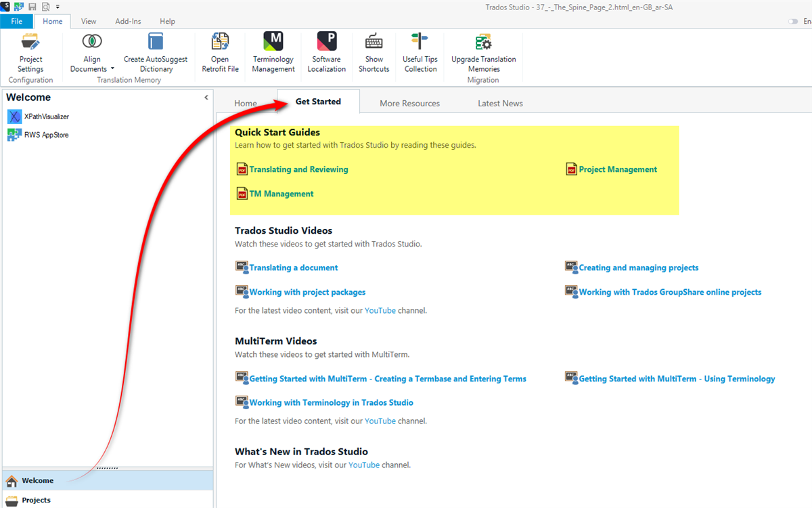Go to the Help ribbon tab
This screenshot has width=812, height=508.
(x=167, y=21)
